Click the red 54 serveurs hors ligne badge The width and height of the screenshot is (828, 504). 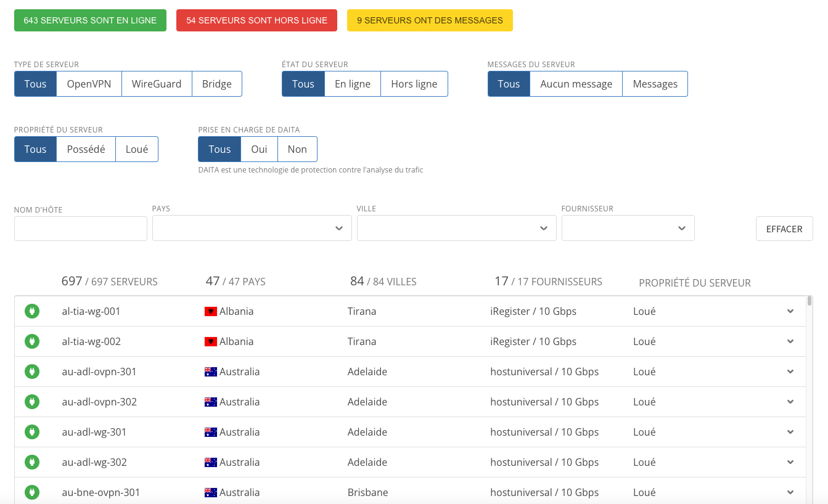click(256, 20)
